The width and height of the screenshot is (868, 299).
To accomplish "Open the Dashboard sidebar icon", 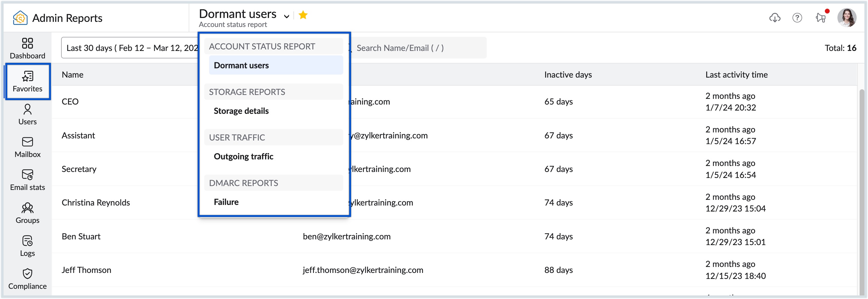I will click(27, 48).
